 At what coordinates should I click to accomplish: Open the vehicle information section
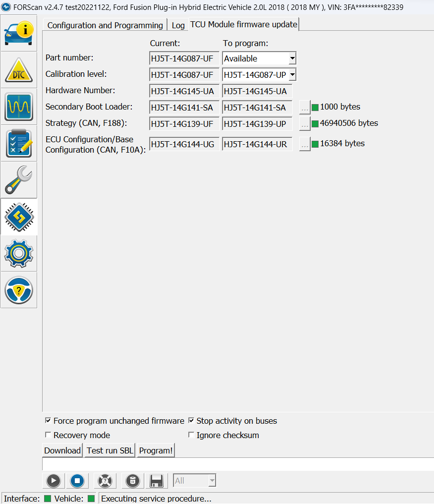coord(19,33)
